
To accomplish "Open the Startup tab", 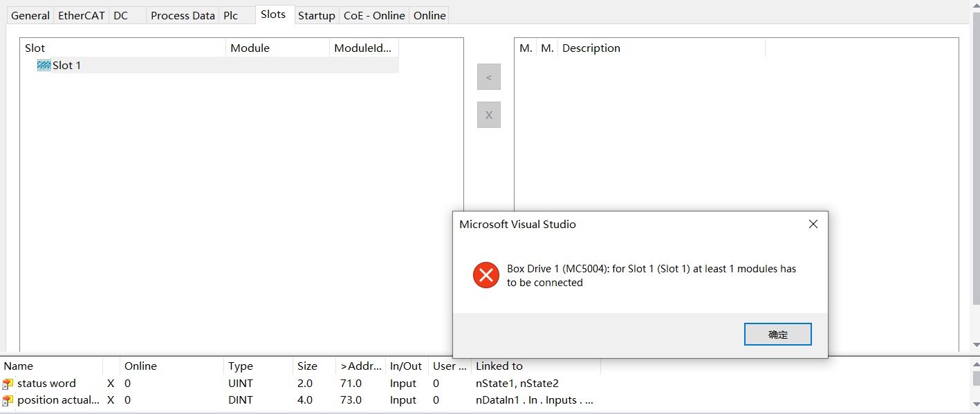I will (317, 15).
